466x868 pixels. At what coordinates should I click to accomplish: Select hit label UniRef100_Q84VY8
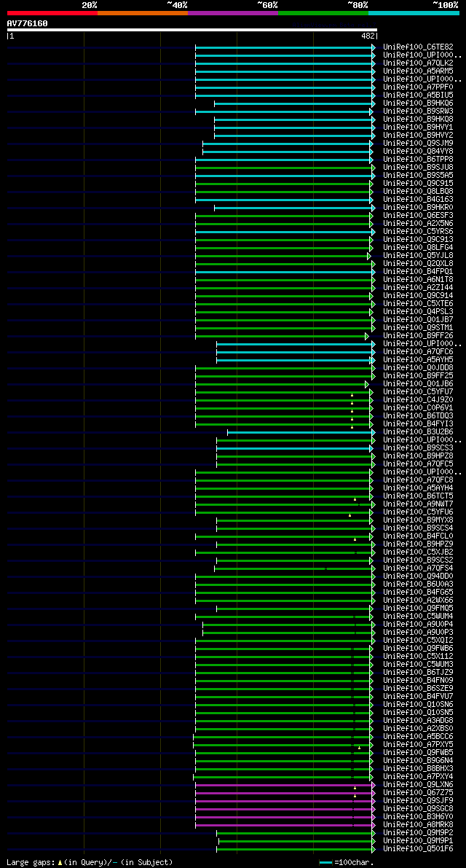click(x=418, y=152)
